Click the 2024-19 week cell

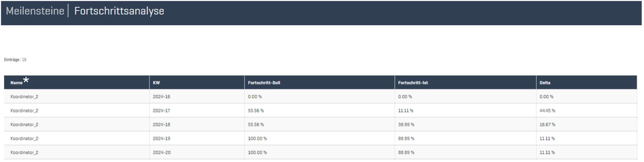pos(161,139)
